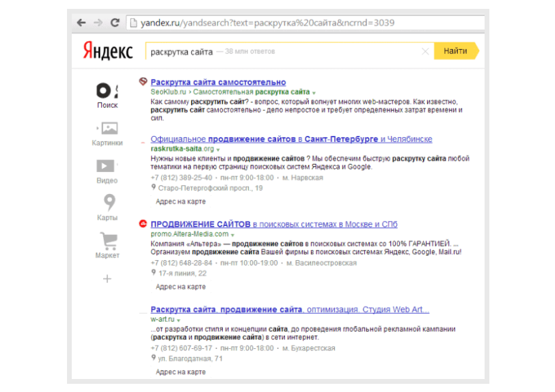This screenshot has height=392, width=555.
Task: Click address text 17-я линия, 22
Action: [x=182, y=273]
